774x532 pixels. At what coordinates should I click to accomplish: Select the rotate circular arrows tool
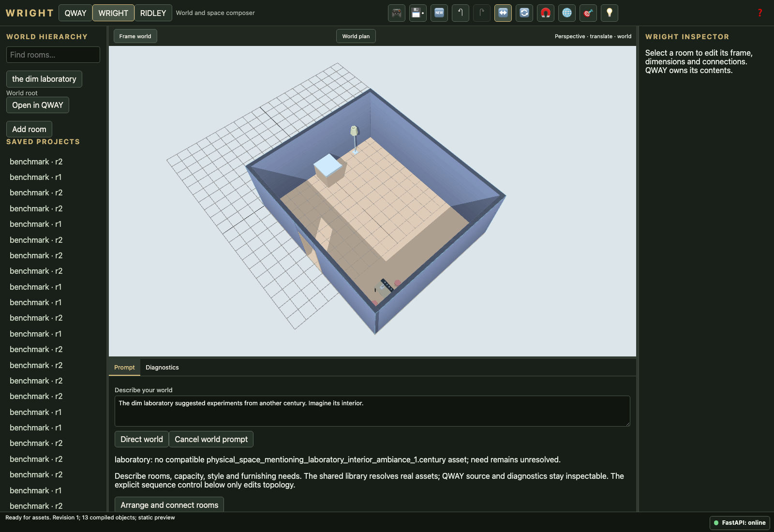point(524,13)
